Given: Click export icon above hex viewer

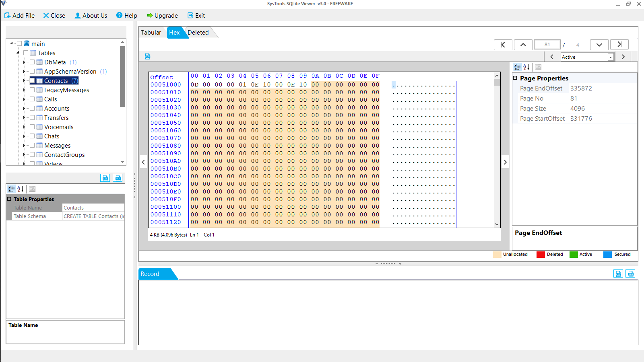Looking at the screenshot, I should (148, 56).
